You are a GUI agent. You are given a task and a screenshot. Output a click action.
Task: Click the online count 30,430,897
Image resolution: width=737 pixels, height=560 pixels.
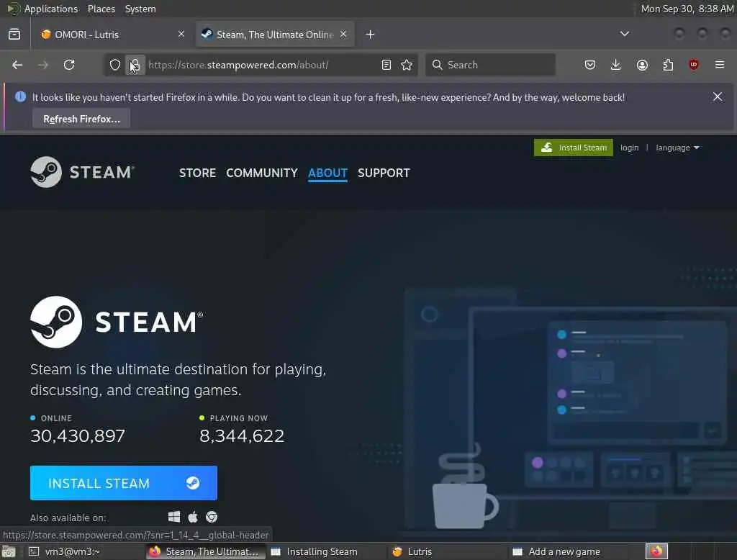coord(78,436)
